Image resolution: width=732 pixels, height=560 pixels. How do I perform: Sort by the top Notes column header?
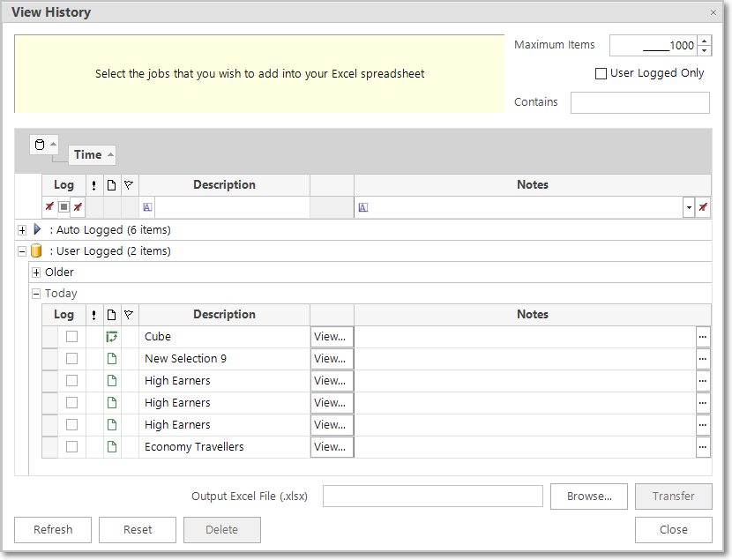coord(532,185)
